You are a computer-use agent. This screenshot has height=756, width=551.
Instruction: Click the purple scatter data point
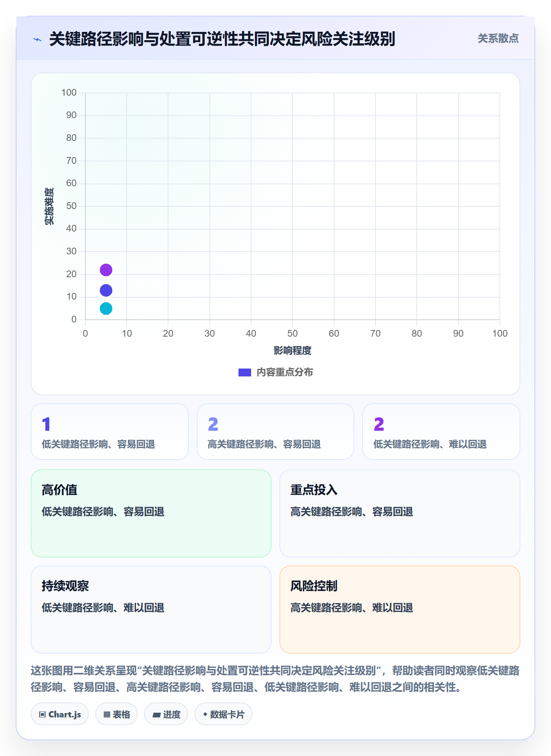(x=106, y=270)
